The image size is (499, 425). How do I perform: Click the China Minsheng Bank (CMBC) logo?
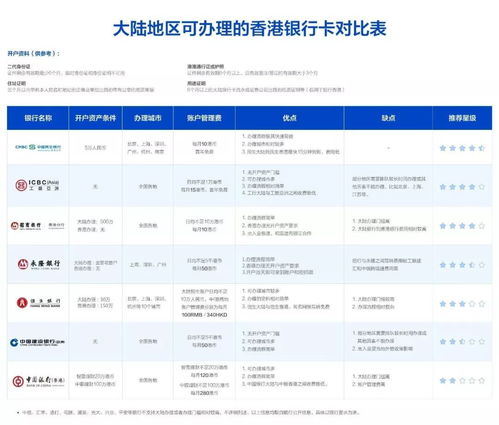click(38, 147)
